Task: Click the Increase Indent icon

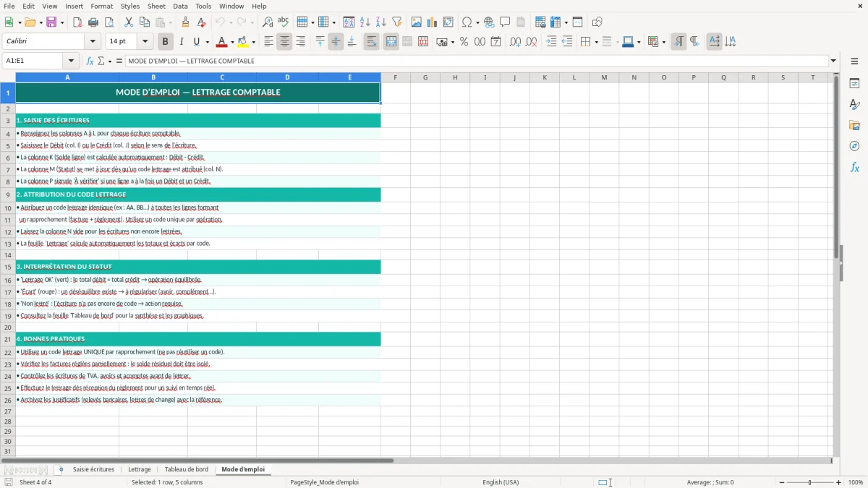Action: point(551,42)
